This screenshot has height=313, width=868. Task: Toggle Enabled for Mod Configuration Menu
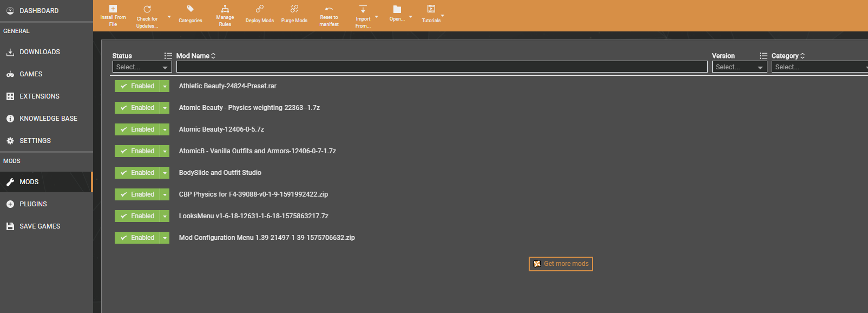pyautogui.click(x=137, y=238)
